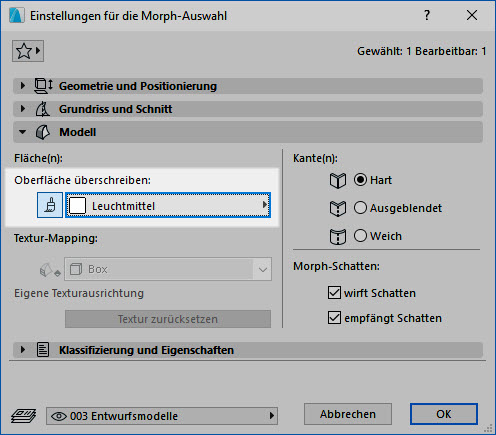496x435 pixels.
Task: Expand the Geometrie und Positionierung section
Action: 23,86
